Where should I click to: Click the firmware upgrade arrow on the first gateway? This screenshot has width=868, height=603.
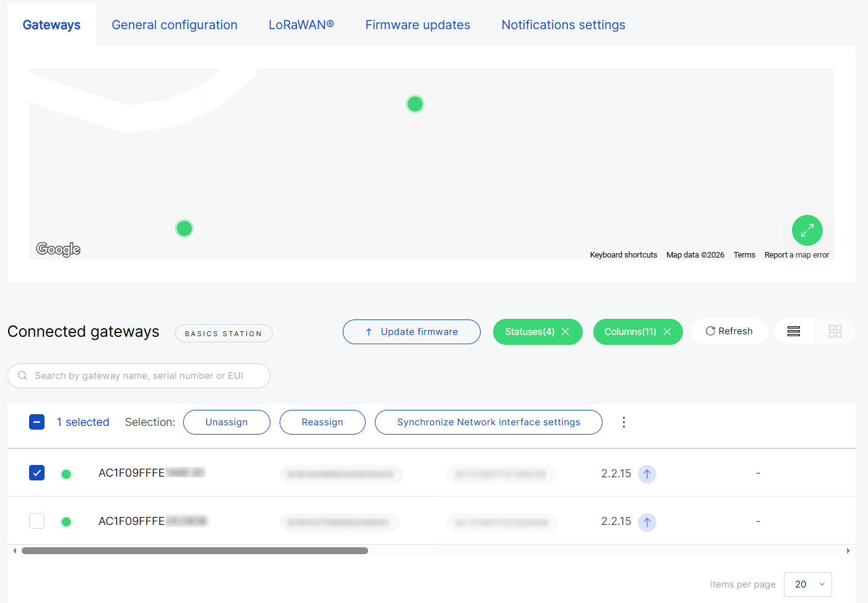pos(647,474)
